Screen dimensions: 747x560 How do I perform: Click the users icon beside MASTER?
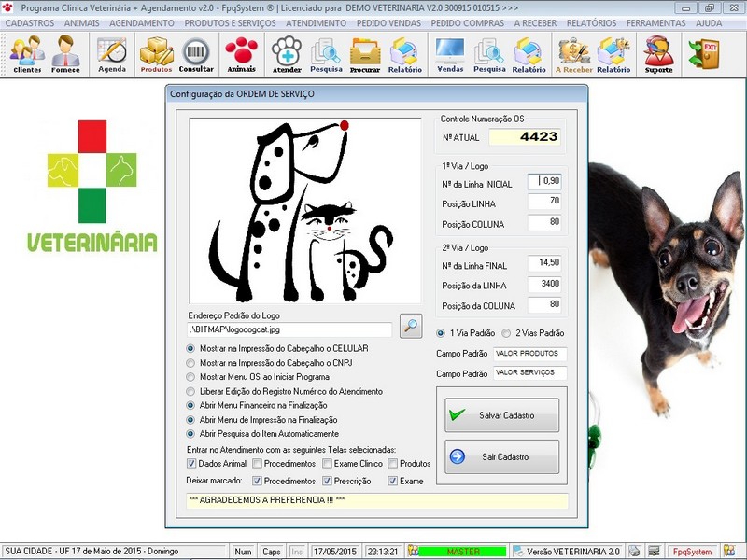coord(413,552)
